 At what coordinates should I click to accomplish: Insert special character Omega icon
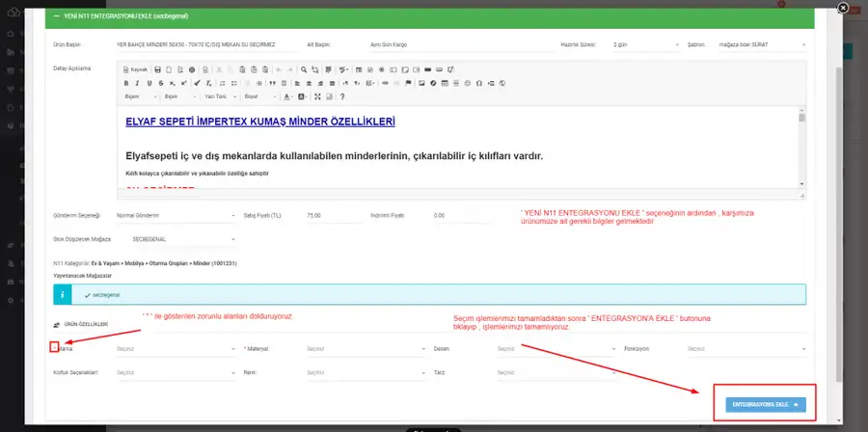478,83
